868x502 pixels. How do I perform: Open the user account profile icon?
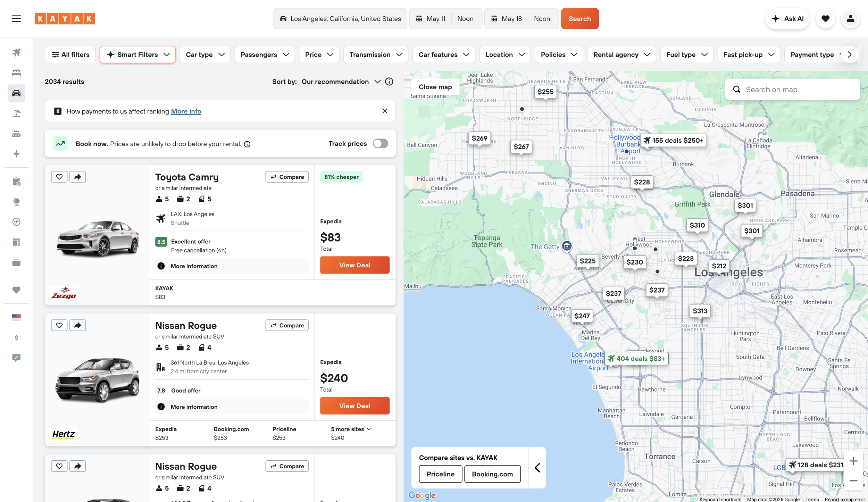coord(850,19)
